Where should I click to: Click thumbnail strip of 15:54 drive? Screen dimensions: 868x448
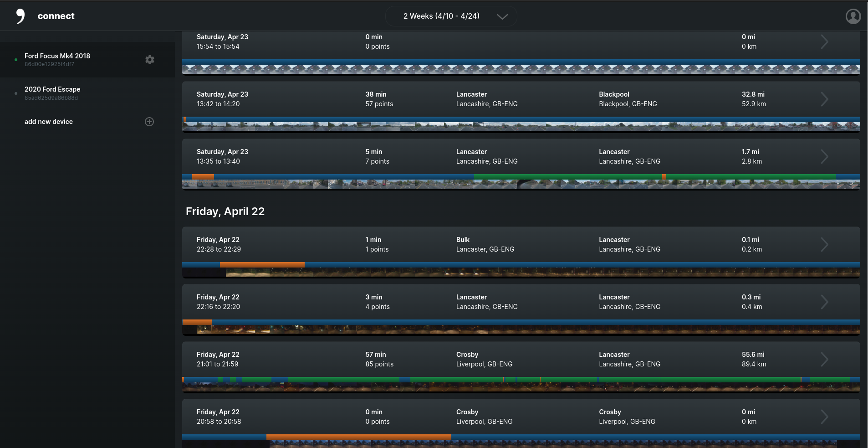521,69
